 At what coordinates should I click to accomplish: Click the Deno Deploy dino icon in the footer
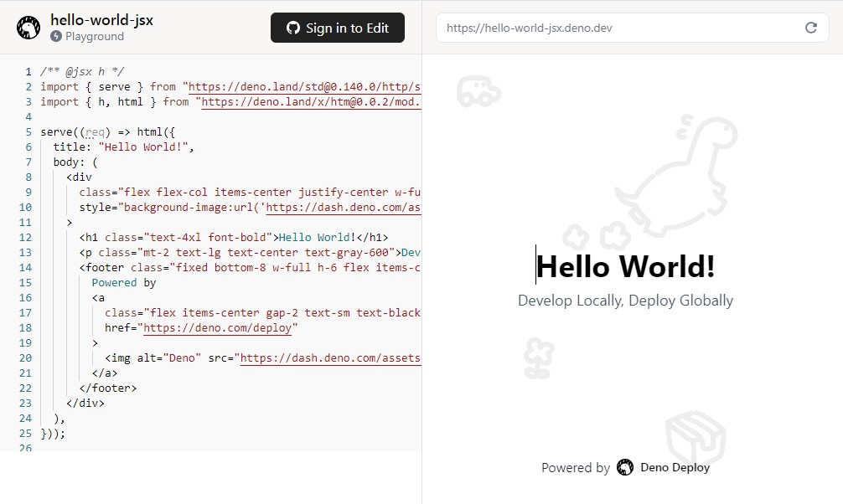click(625, 468)
